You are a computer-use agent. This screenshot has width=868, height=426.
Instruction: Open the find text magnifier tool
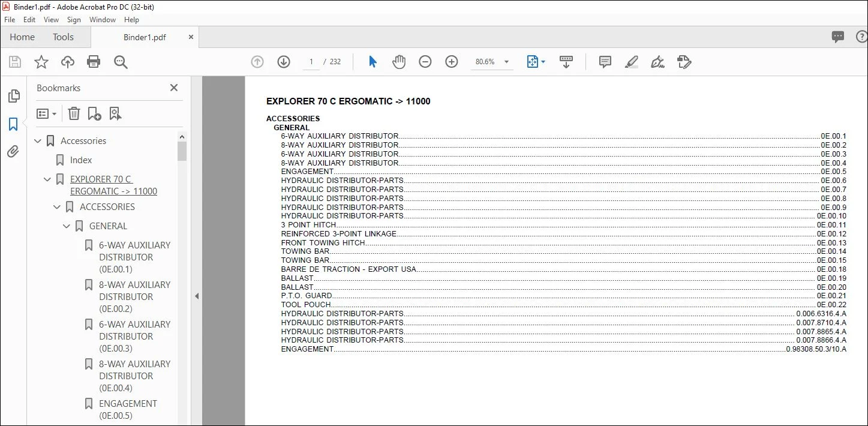pos(121,62)
